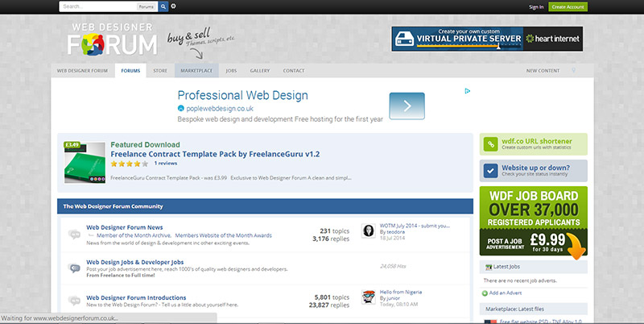
Task: Click the magnifying glass search button
Action: (163, 6)
